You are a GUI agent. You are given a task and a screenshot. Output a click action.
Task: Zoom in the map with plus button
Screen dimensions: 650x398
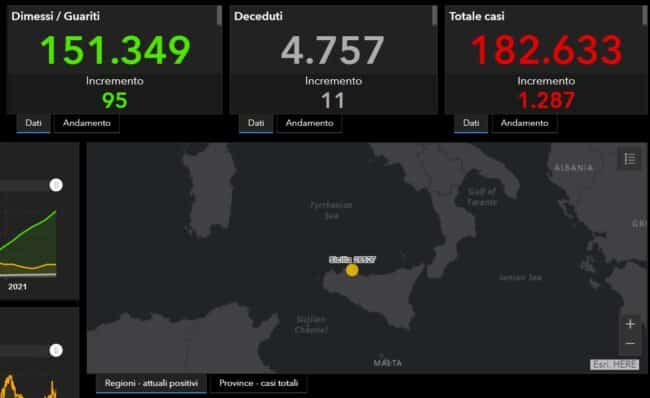coord(630,324)
